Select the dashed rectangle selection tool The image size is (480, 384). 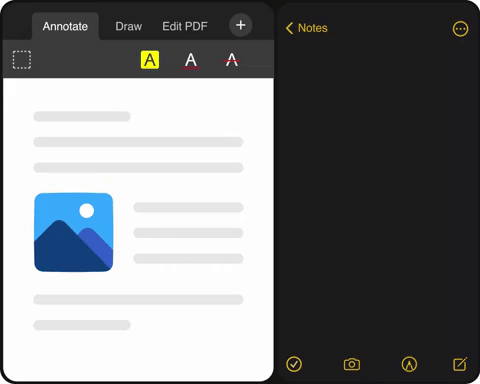[x=22, y=60]
